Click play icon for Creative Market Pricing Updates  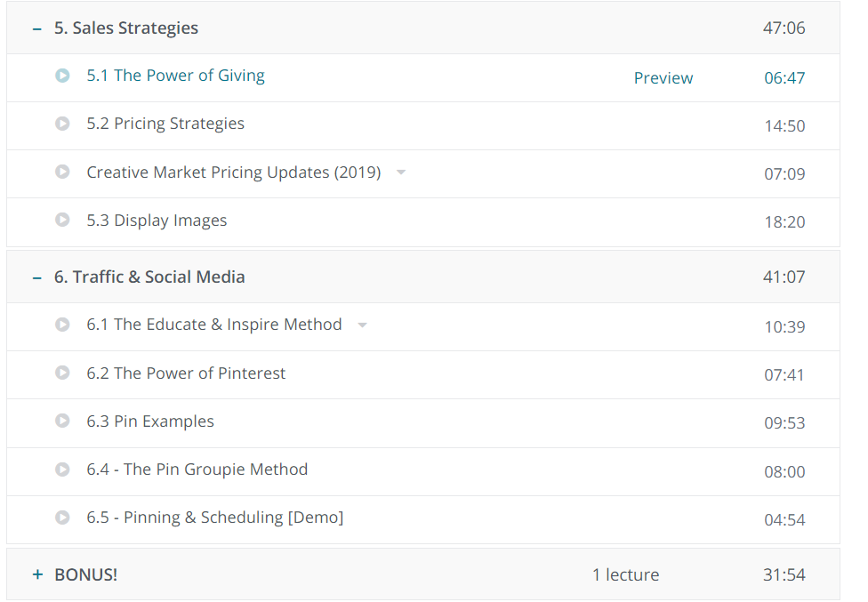(x=62, y=173)
